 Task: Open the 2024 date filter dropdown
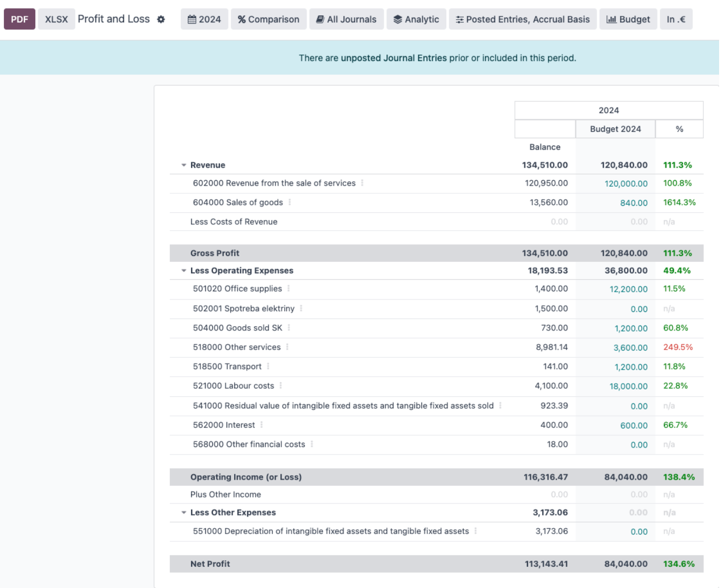point(204,20)
